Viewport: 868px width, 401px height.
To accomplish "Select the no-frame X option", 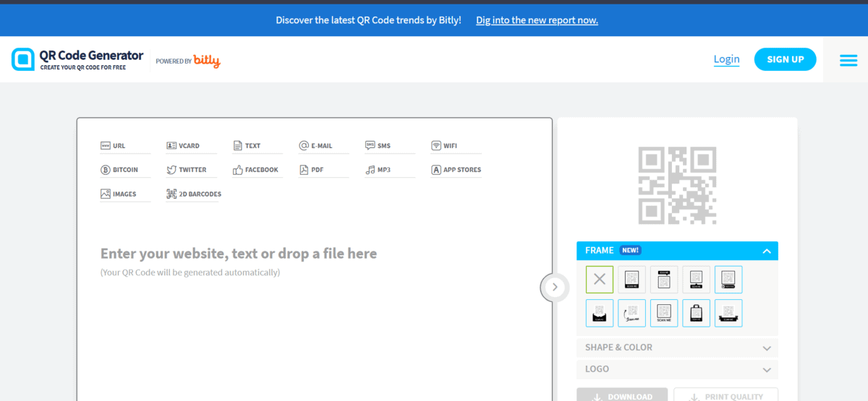I will pyautogui.click(x=600, y=280).
